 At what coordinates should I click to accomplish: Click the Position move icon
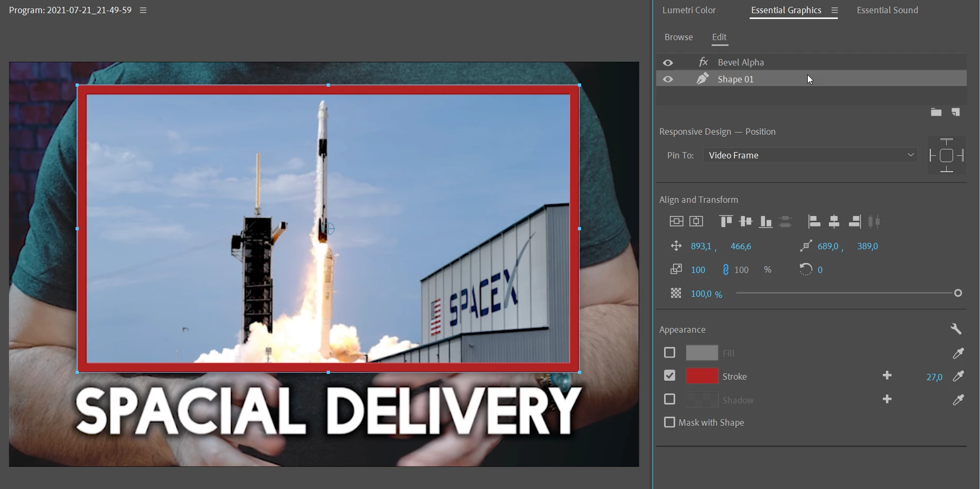[x=676, y=246]
